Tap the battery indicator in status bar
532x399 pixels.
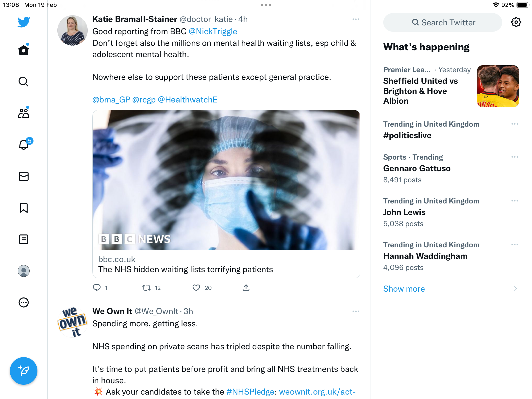point(523,5)
